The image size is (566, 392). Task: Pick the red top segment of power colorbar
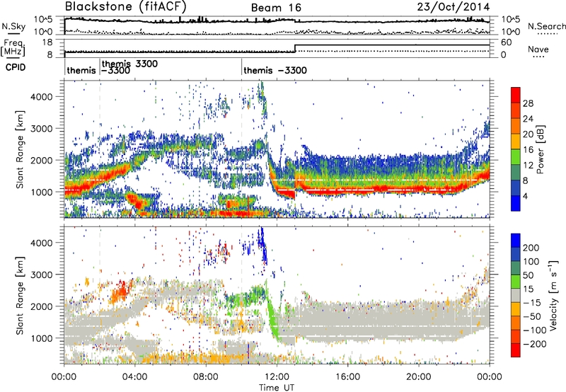coord(516,96)
